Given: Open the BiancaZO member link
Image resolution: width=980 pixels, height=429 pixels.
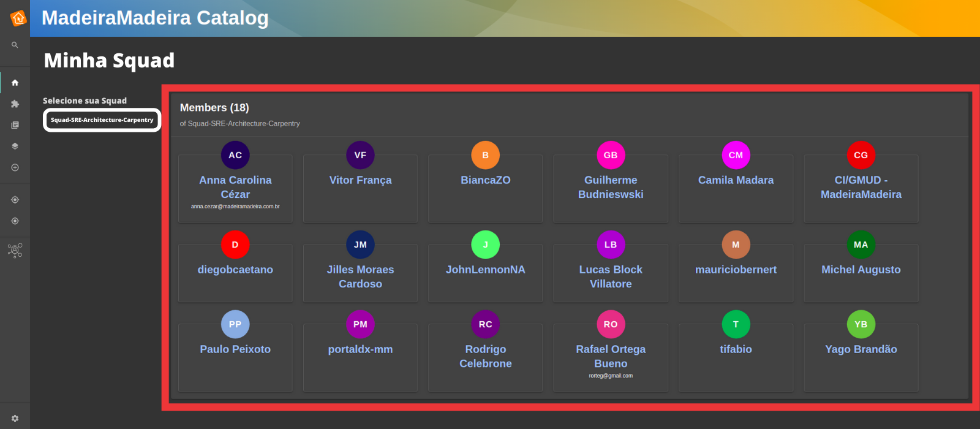Looking at the screenshot, I should 485,180.
